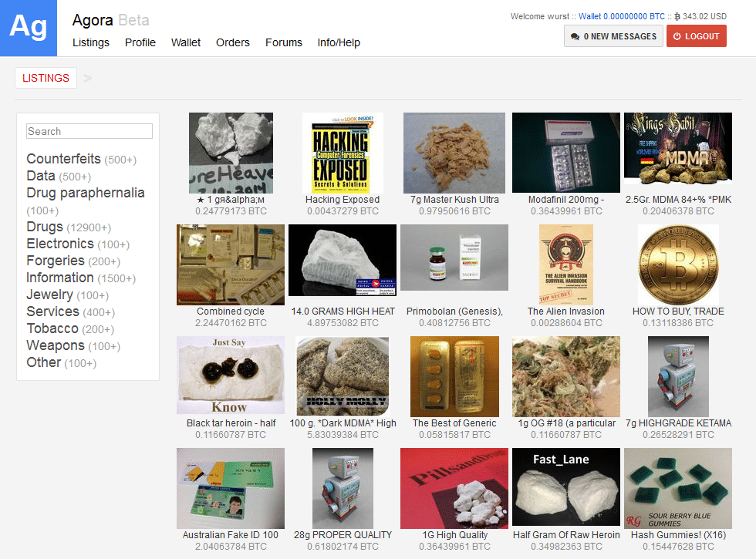Open the Listings menu item

[91, 42]
